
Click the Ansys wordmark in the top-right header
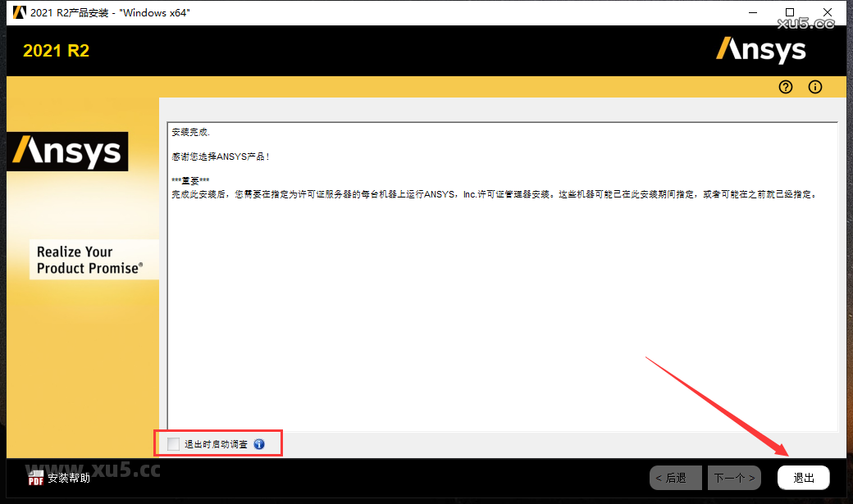coord(761,49)
